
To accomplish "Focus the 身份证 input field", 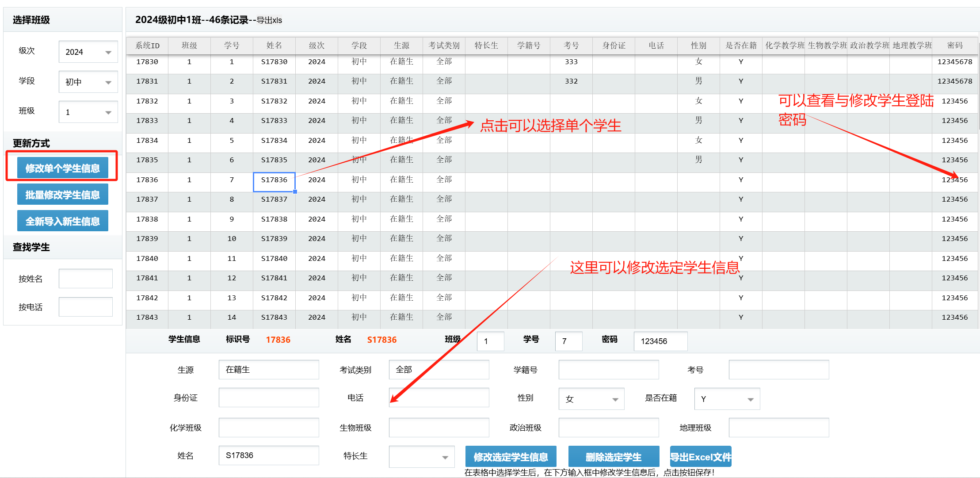I will pyautogui.click(x=269, y=398).
